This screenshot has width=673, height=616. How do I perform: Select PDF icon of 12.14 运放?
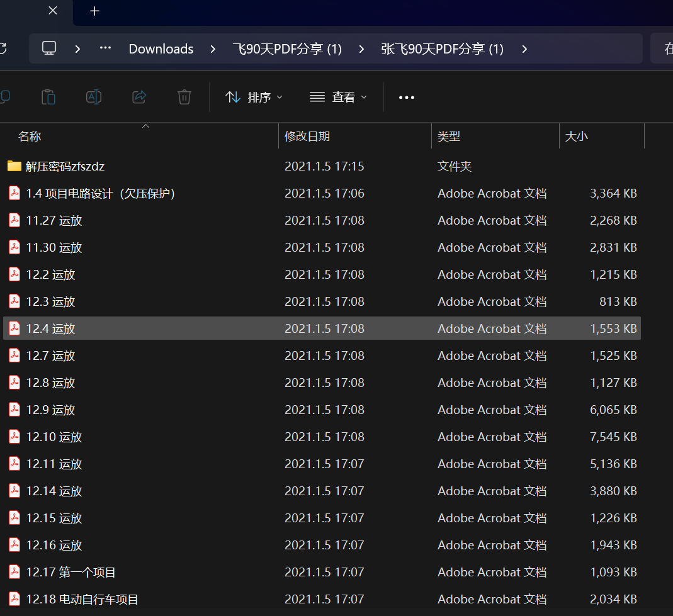[x=14, y=490]
